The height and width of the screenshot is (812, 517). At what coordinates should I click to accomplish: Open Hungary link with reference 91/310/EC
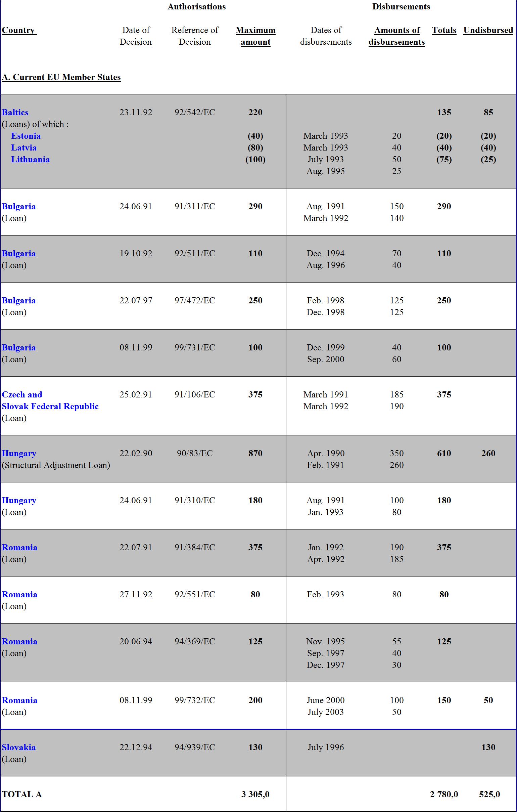[19, 501]
